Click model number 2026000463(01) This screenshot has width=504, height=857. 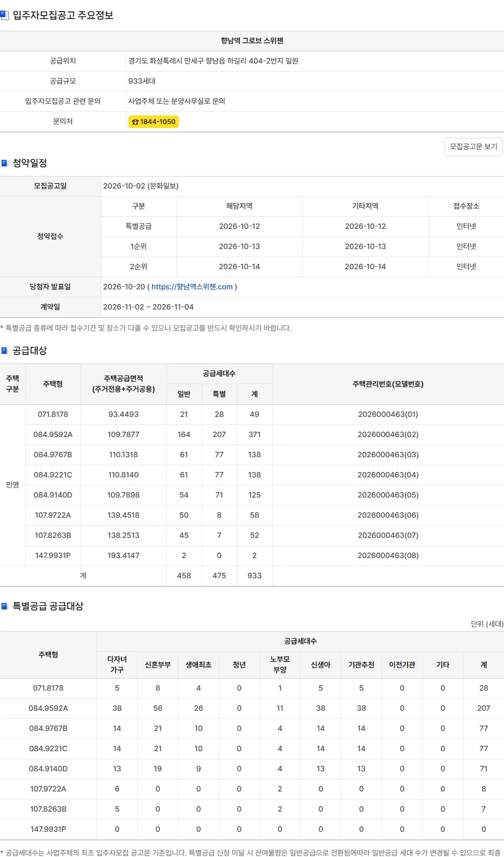[x=388, y=414]
